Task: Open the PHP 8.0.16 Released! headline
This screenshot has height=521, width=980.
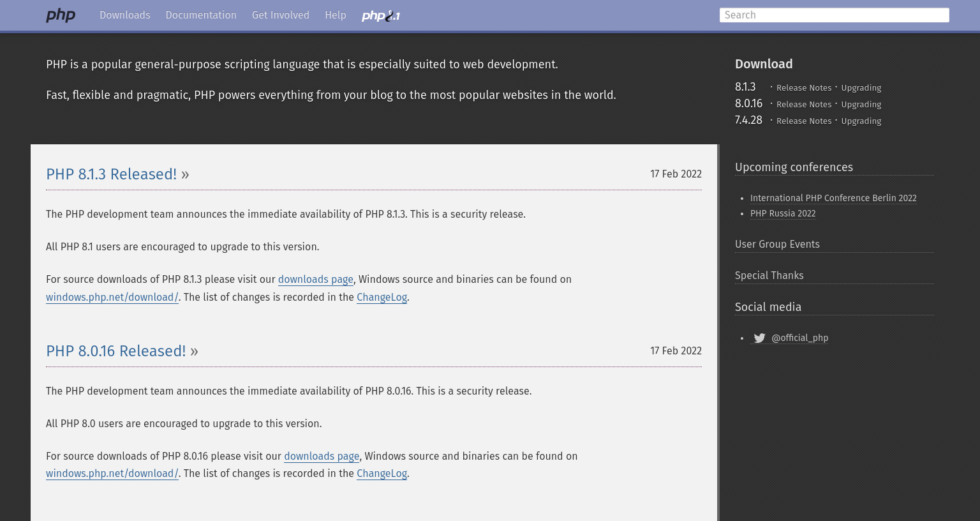Action: (x=116, y=351)
